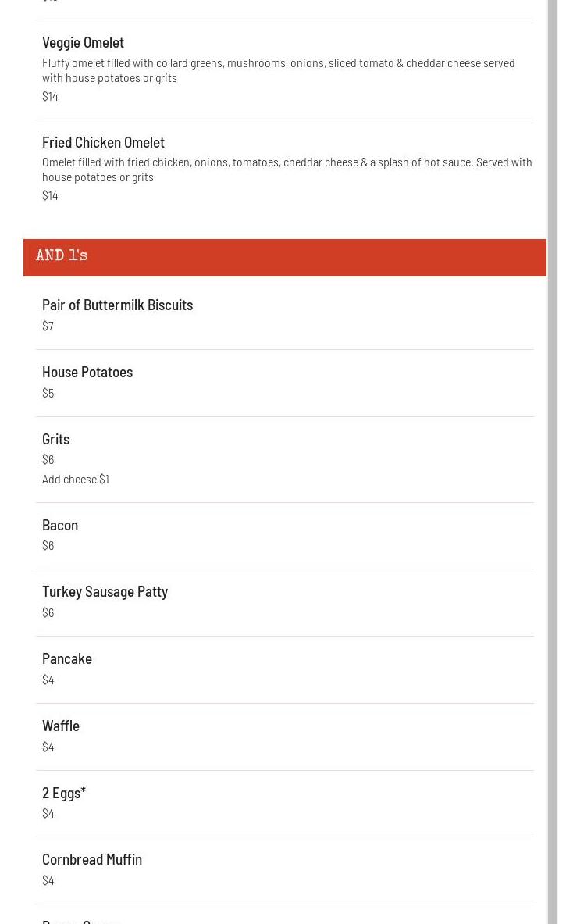Viewport: 566px width, 924px height.
Task: Click the House Potatoes menu item
Action: (x=87, y=373)
